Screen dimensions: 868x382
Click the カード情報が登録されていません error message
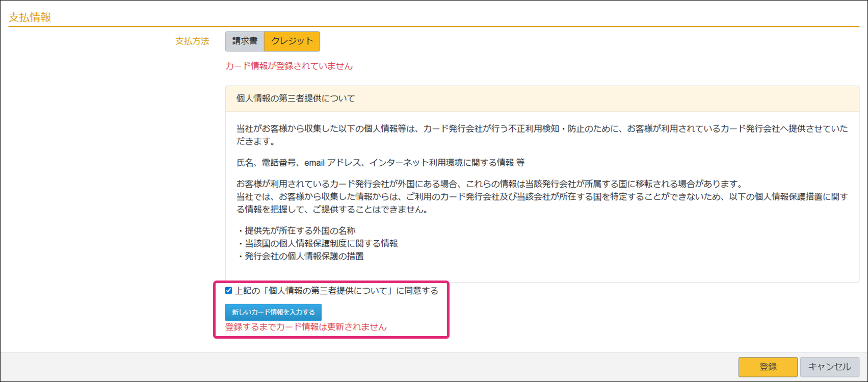[x=288, y=66]
